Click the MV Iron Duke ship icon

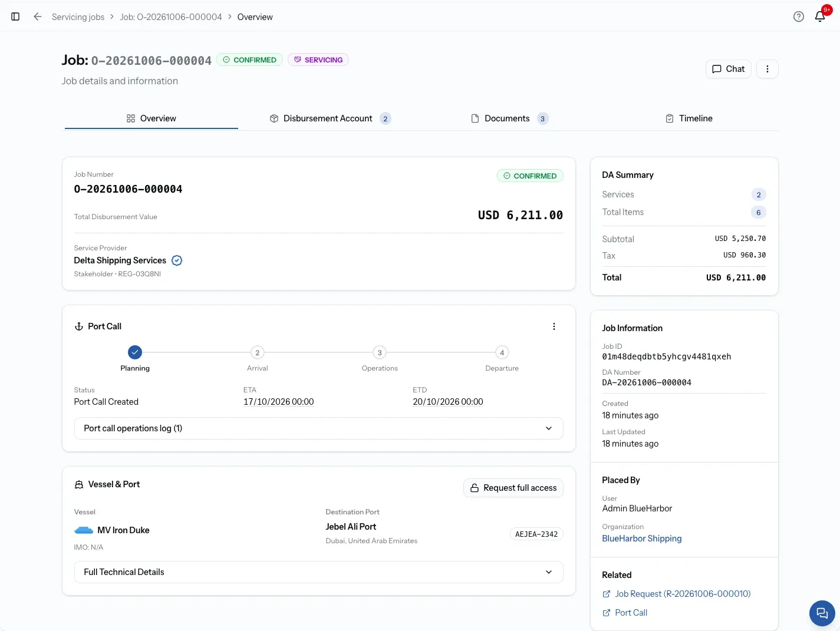pos(84,530)
